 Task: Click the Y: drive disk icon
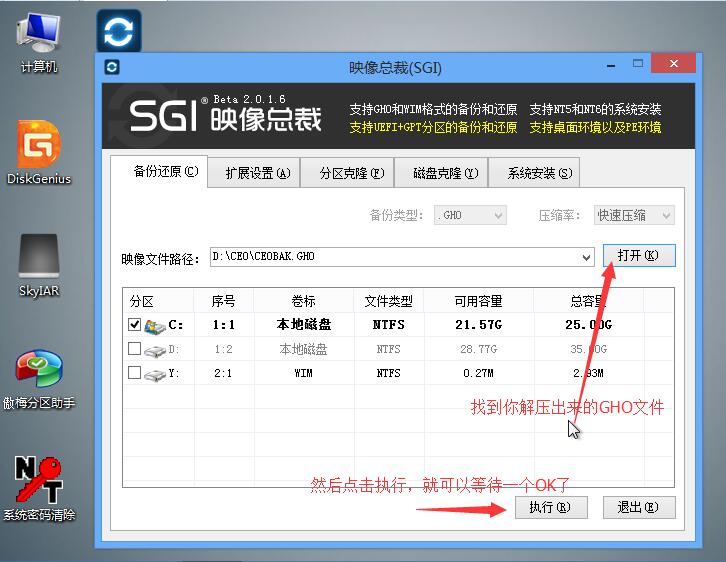(x=155, y=374)
